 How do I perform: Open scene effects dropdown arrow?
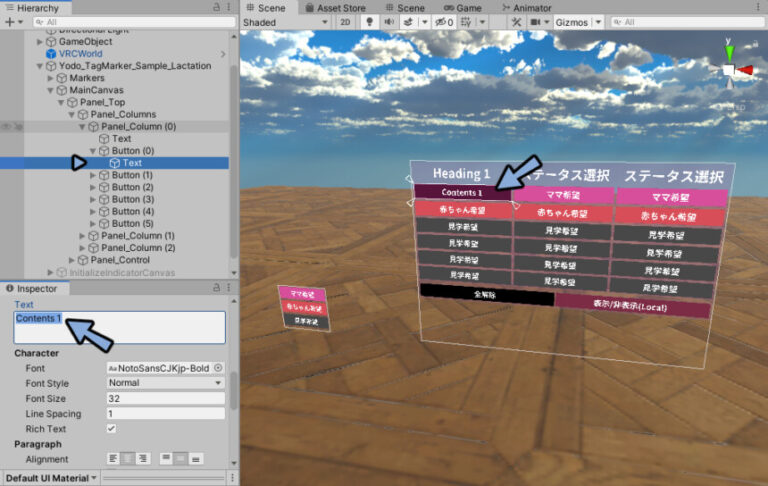425,22
